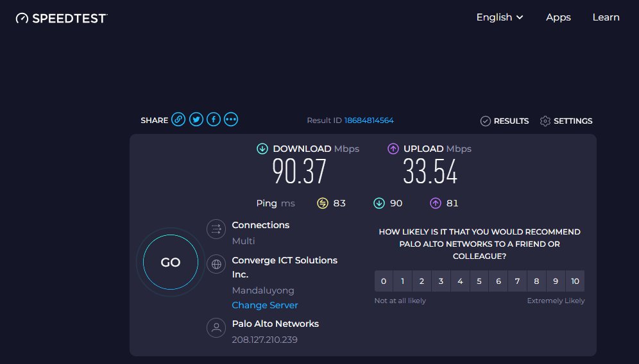Open the SETTINGS page
639x364 pixels.
tap(567, 121)
